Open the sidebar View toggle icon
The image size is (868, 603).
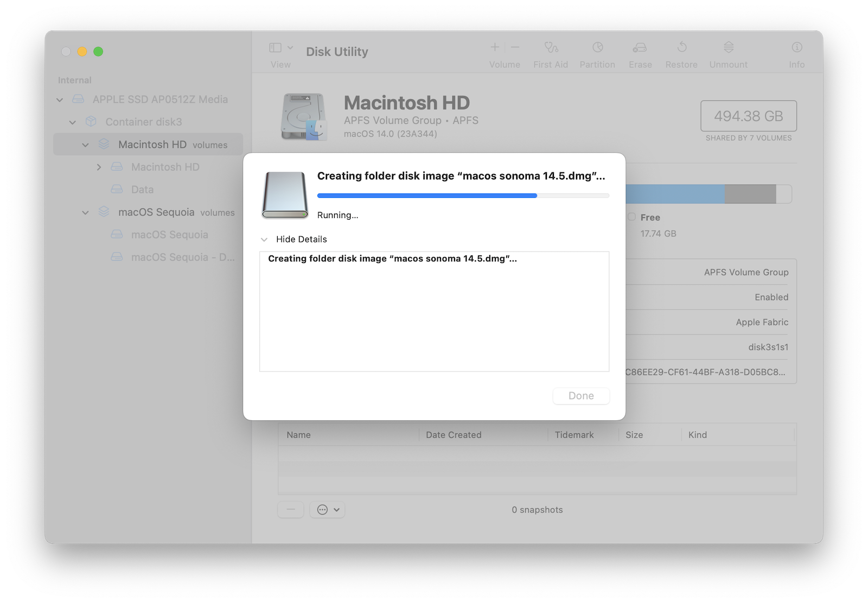276,48
